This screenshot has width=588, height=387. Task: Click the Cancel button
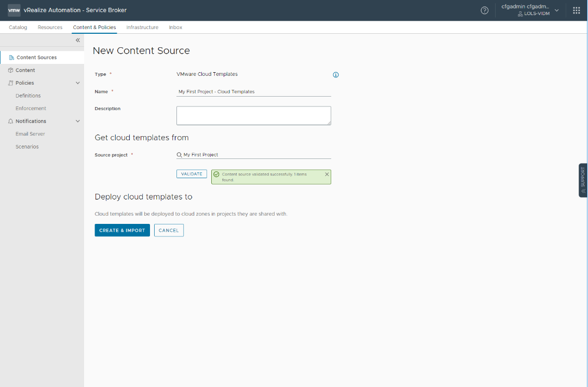[169, 230]
